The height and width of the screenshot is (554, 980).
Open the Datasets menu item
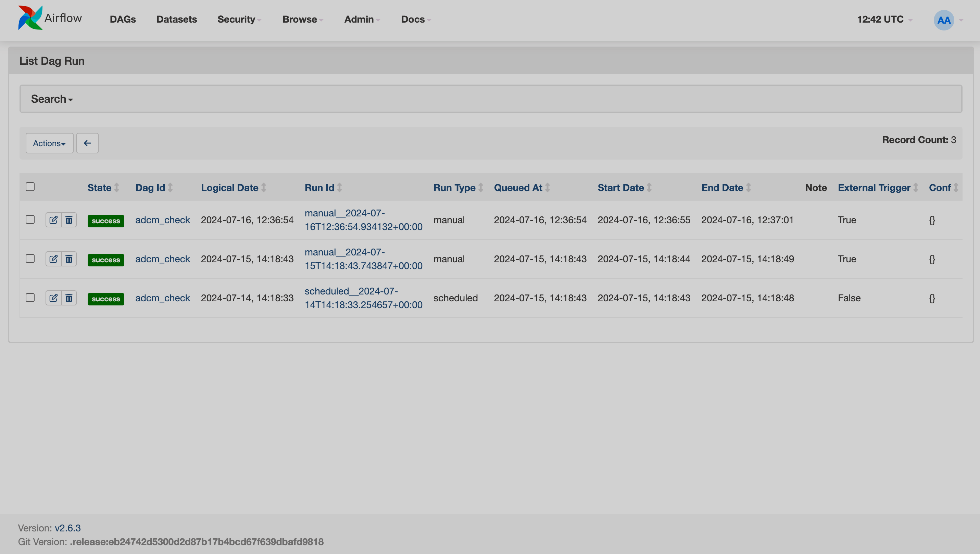[x=177, y=19]
